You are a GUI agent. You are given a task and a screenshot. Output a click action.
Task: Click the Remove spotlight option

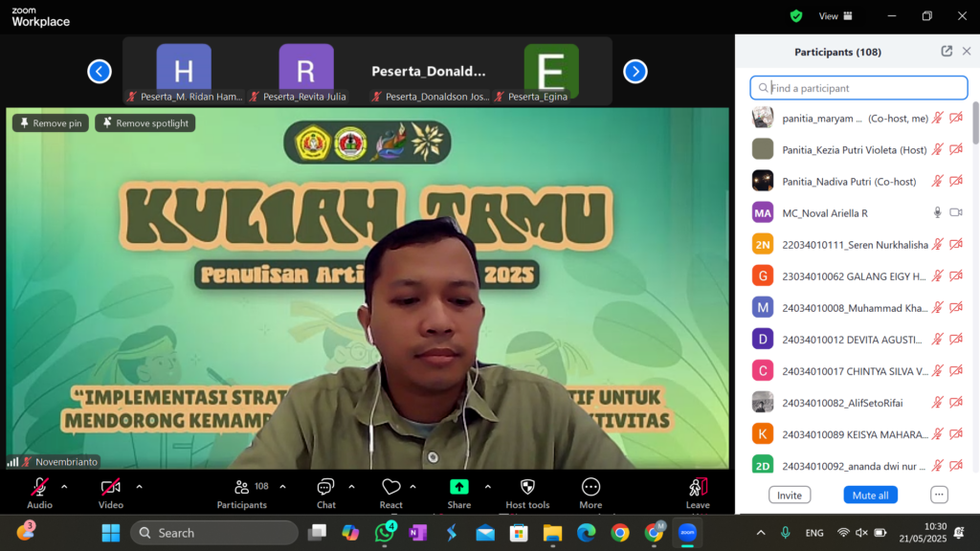pyautogui.click(x=145, y=123)
